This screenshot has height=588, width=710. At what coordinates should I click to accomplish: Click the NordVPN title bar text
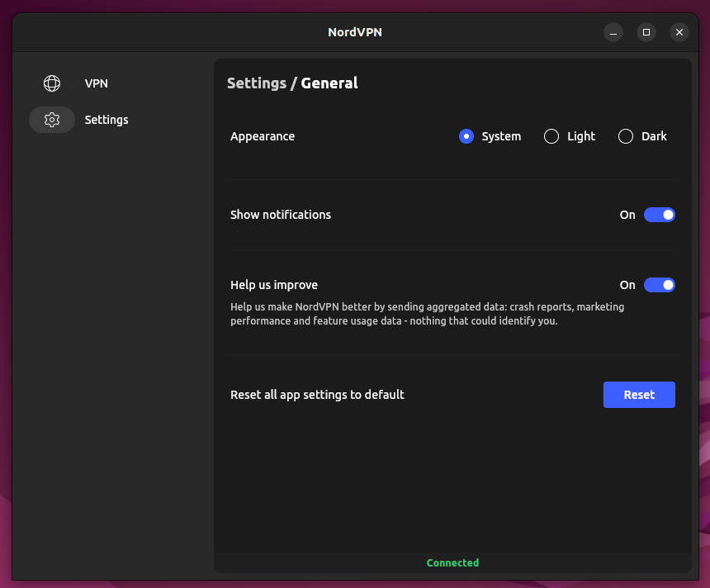pyautogui.click(x=355, y=32)
